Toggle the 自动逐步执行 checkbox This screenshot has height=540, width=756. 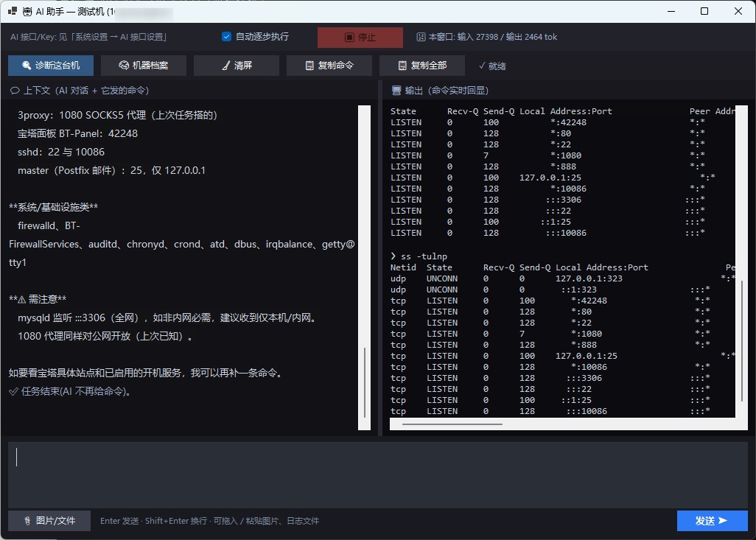226,37
